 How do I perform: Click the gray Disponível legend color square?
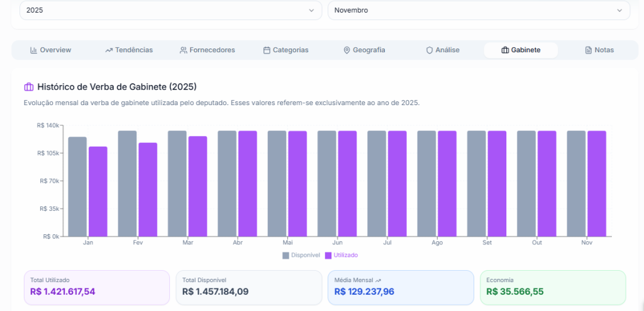(286, 255)
